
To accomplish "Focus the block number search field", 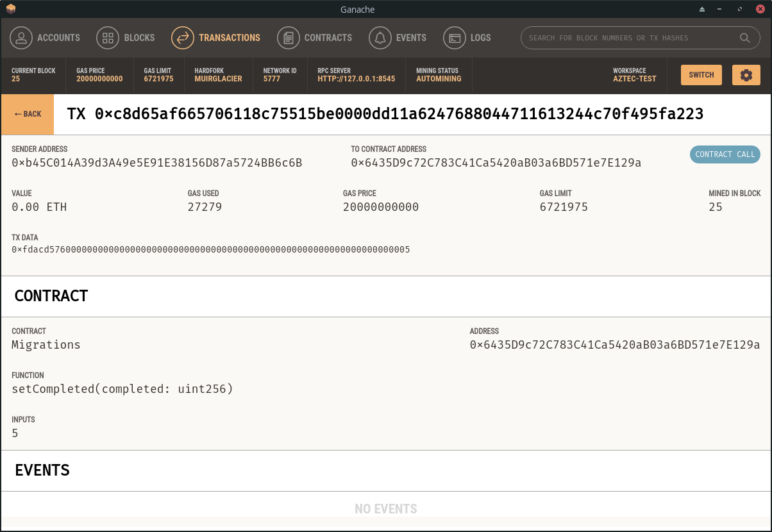I will click(x=640, y=38).
